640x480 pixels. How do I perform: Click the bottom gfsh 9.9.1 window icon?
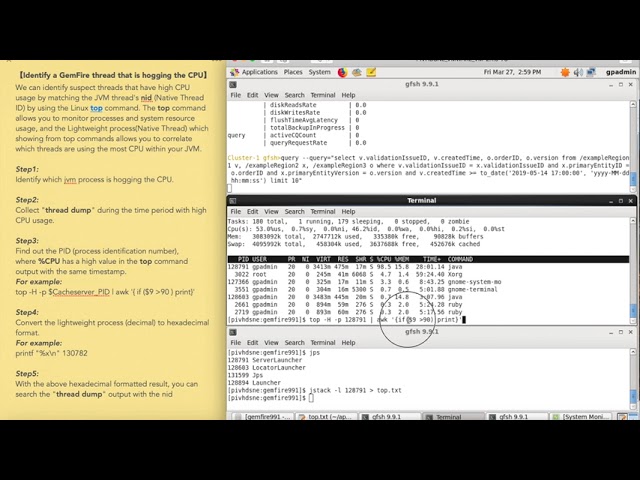233,332
